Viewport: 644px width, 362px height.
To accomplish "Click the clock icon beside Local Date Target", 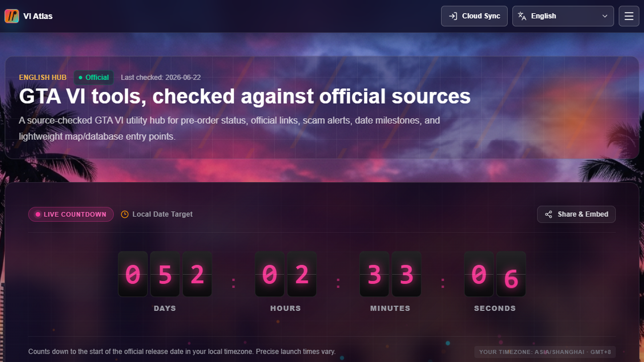I will point(125,214).
